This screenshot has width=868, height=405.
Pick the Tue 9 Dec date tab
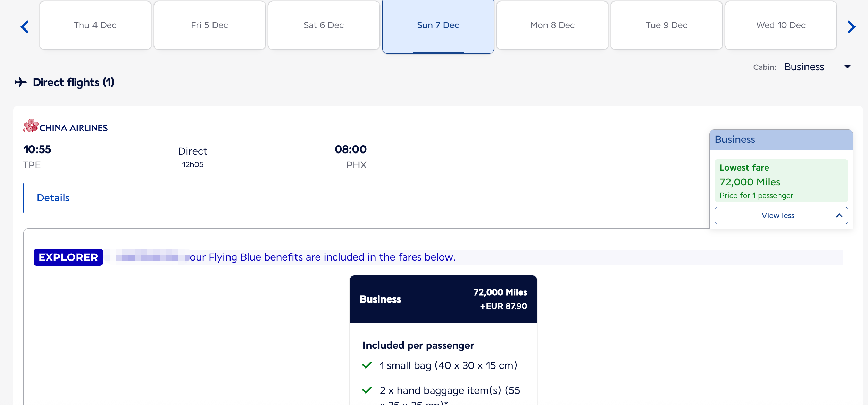[666, 25]
